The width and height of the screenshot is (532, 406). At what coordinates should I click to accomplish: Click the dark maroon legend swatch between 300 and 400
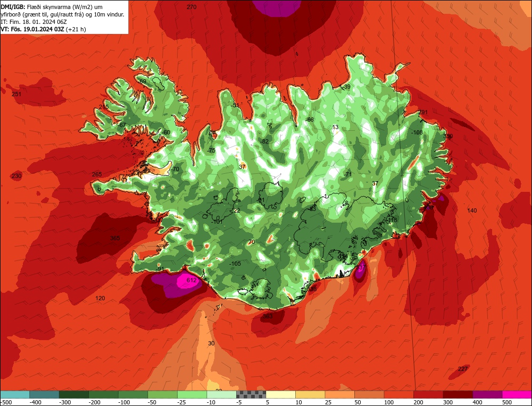458,394
